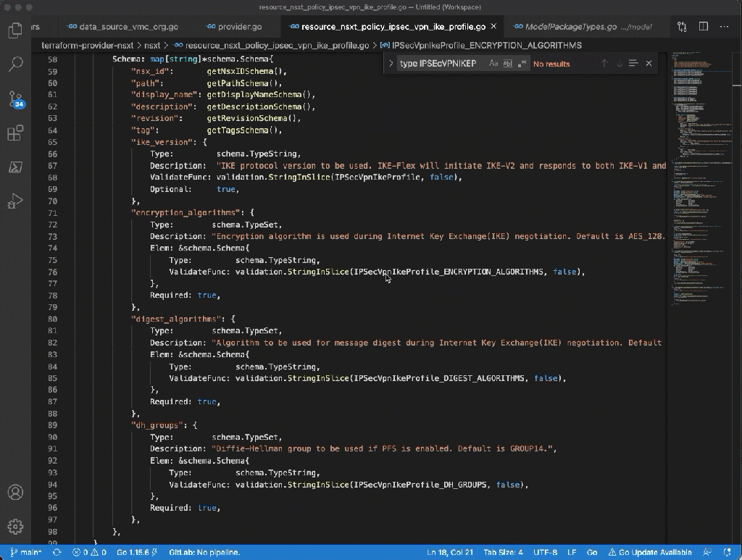
Task: Toggle Match Case in find widget
Action: [x=493, y=64]
